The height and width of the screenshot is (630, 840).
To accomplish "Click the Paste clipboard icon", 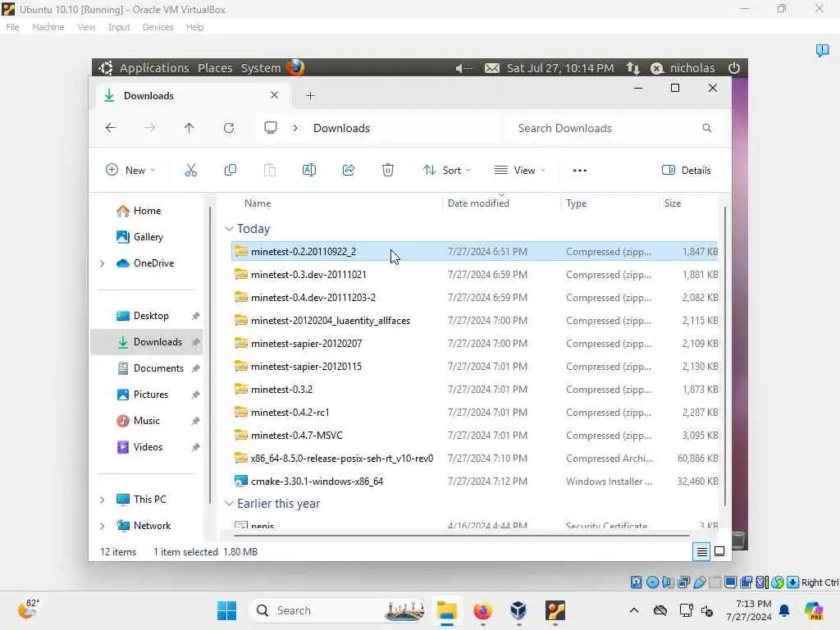I will pos(269,171).
